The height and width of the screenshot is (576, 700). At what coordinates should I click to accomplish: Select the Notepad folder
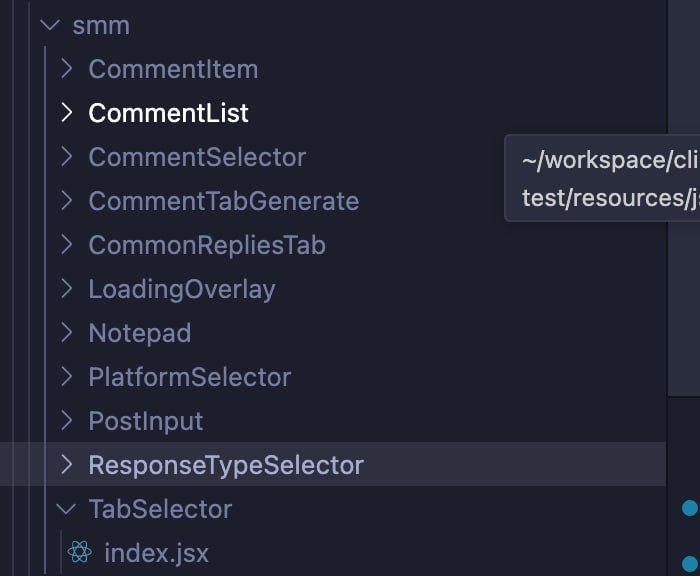click(139, 333)
